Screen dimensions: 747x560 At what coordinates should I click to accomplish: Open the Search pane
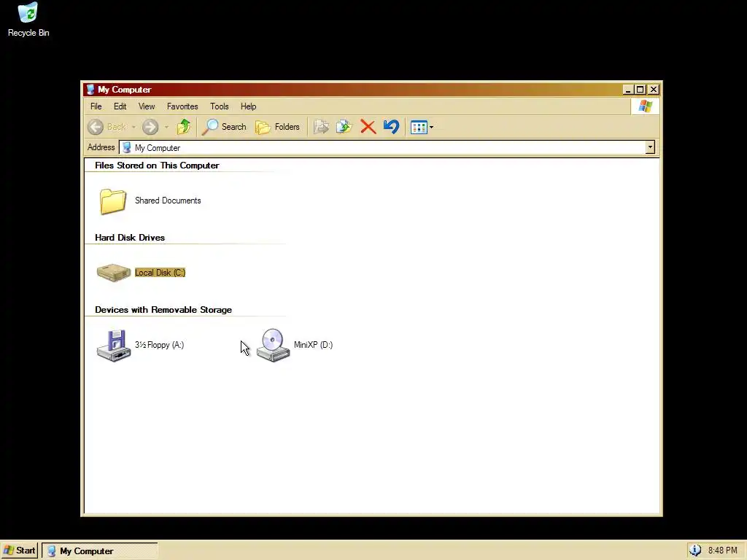click(x=224, y=127)
